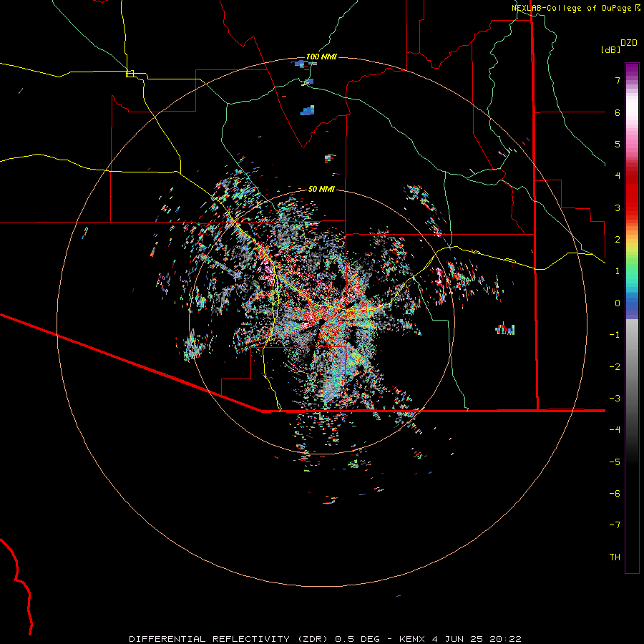
Task: Click the 5 value on the ZDR scale
Action: click(618, 144)
